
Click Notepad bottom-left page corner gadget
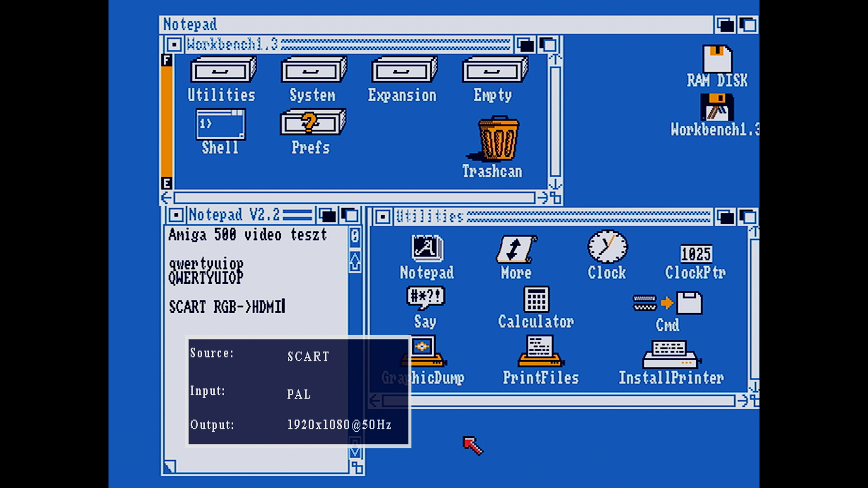click(x=170, y=466)
